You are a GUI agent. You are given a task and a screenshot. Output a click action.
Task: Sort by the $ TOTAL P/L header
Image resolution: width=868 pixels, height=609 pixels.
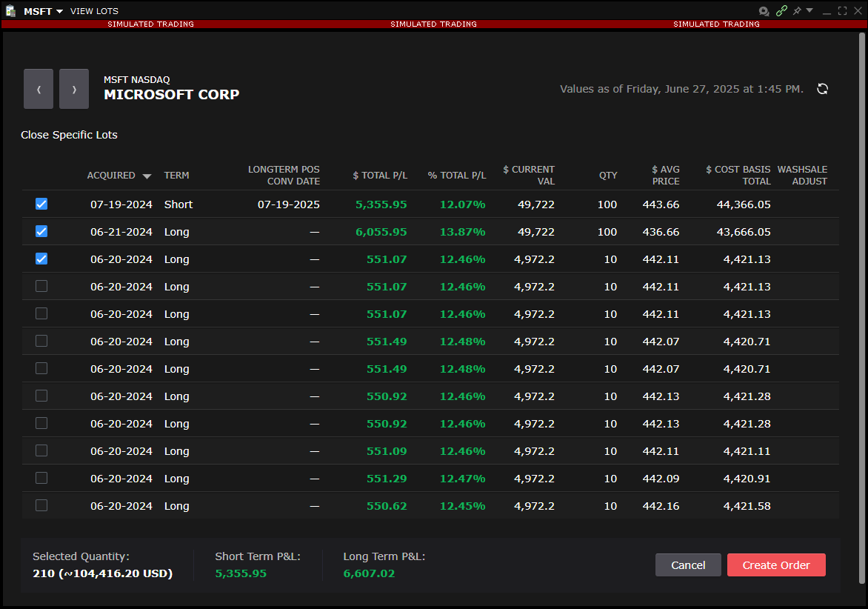(x=380, y=176)
